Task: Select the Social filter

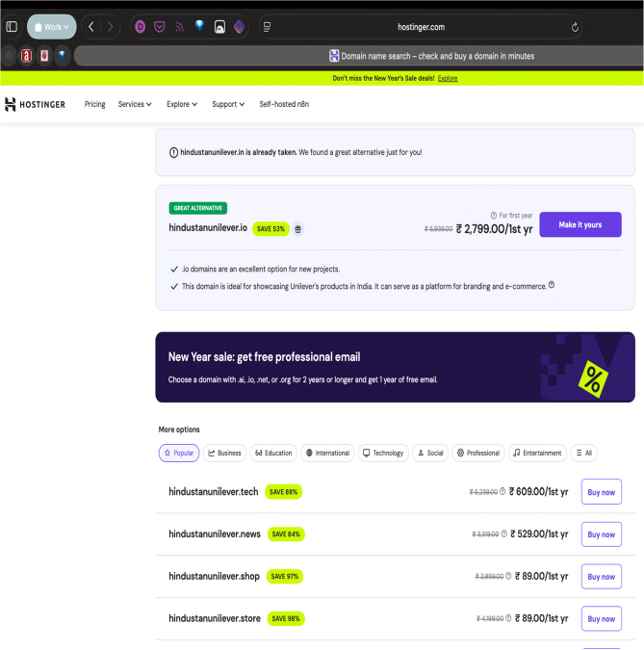Action: 430,453
